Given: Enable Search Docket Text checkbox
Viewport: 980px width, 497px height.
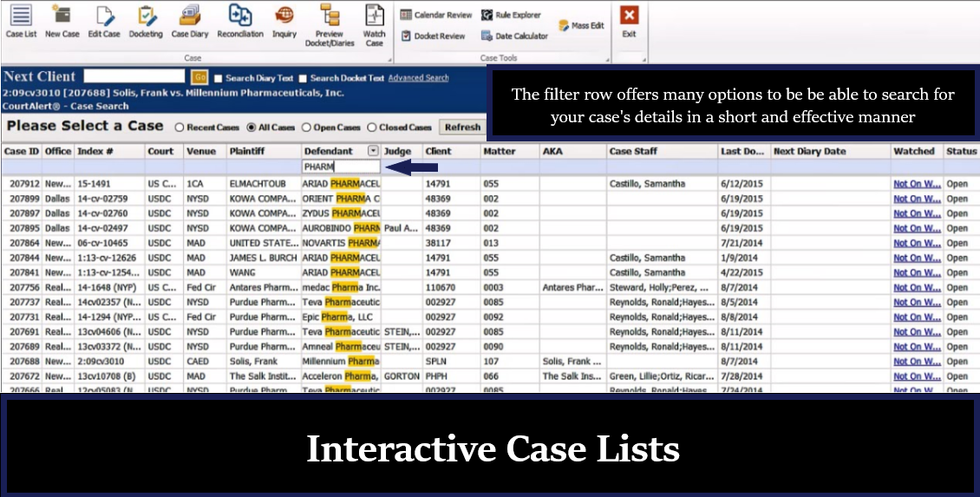Looking at the screenshot, I should [x=304, y=78].
